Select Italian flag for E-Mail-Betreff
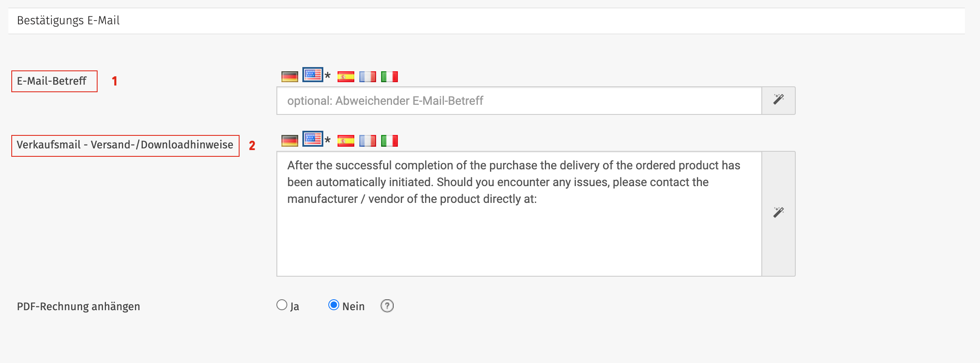This screenshot has width=980, height=363. (x=389, y=77)
